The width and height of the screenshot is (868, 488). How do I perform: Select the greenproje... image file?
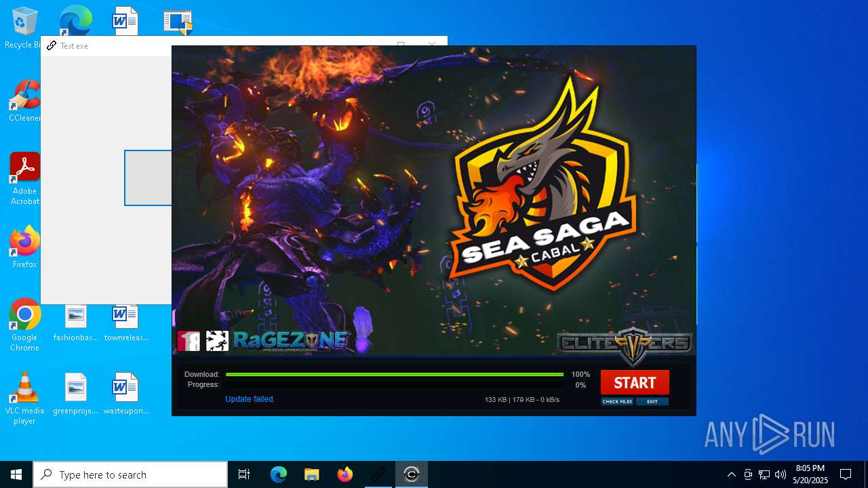tap(75, 394)
